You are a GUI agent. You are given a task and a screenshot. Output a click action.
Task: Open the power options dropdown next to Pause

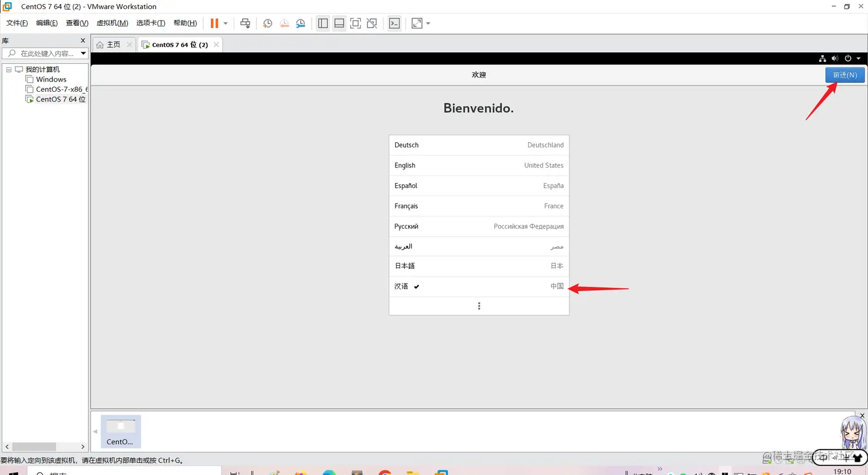[226, 24]
